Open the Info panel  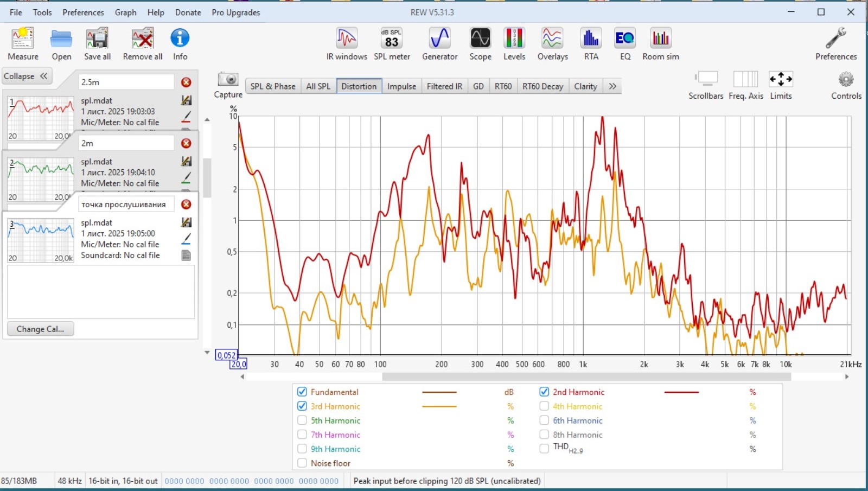click(x=180, y=43)
